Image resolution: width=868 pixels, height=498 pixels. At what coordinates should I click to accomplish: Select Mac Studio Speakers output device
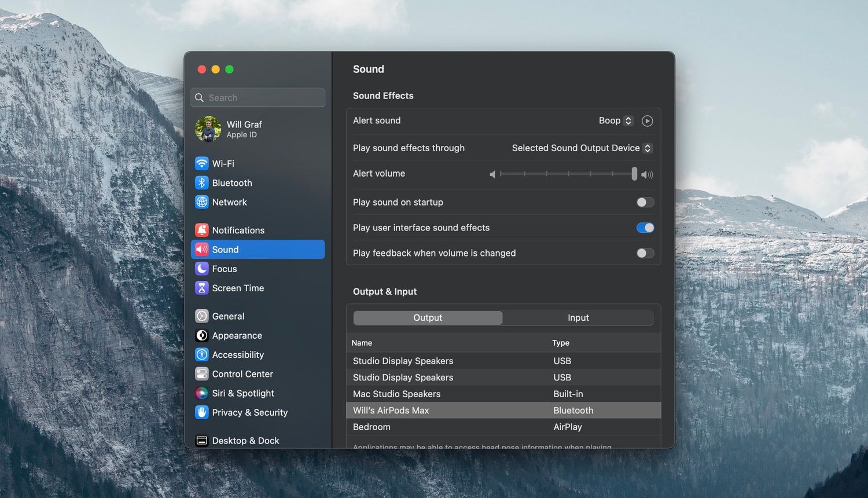[503, 394]
